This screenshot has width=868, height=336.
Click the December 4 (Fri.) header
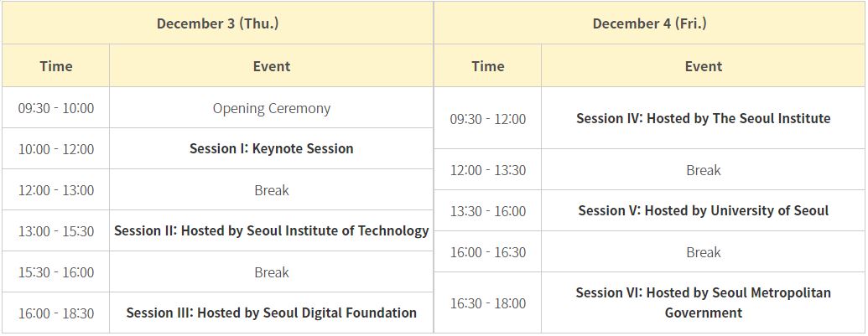click(x=649, y=23)
